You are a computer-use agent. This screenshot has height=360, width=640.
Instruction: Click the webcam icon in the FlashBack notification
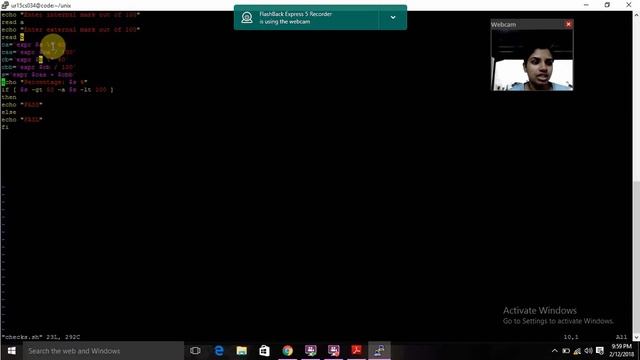pyautogui.click(x=247, y=18)
